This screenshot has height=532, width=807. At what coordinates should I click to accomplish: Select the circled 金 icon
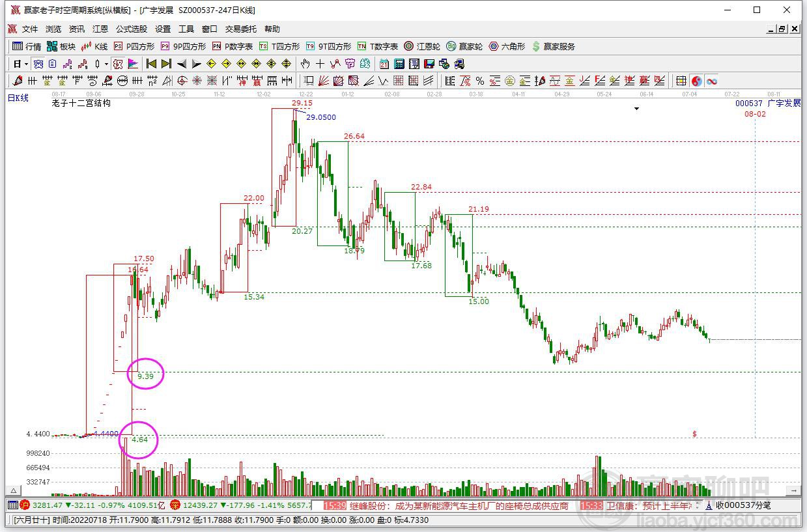click(x=509, y=81)
